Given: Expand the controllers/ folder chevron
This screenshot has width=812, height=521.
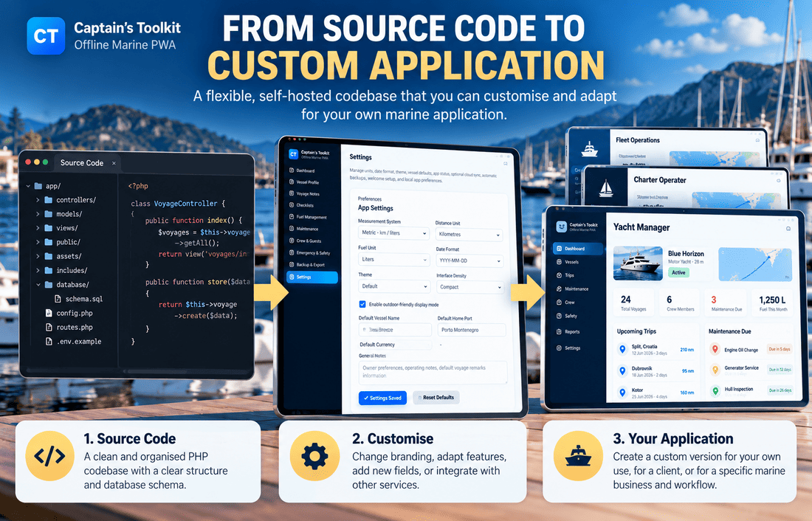Looking at the screenshot, I should coord(38,200).
